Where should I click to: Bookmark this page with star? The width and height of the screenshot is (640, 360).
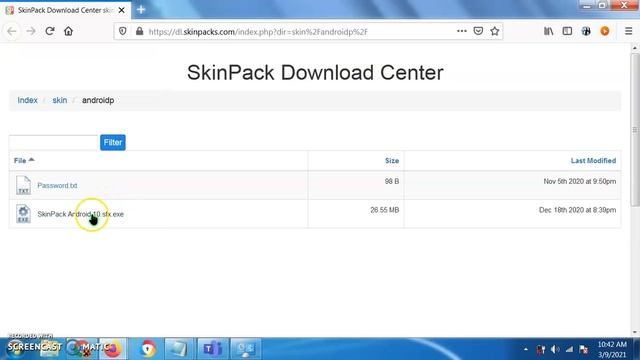tap(495, 31)
